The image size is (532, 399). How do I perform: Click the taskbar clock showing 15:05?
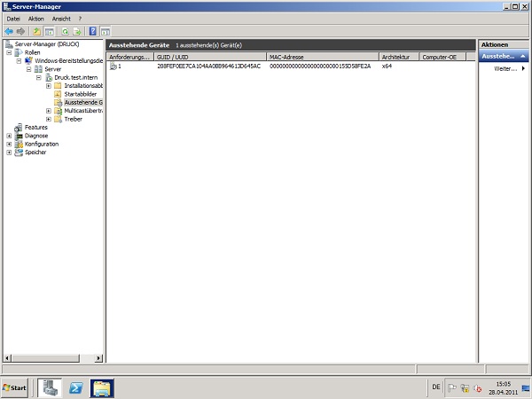(x=504, y=387)
